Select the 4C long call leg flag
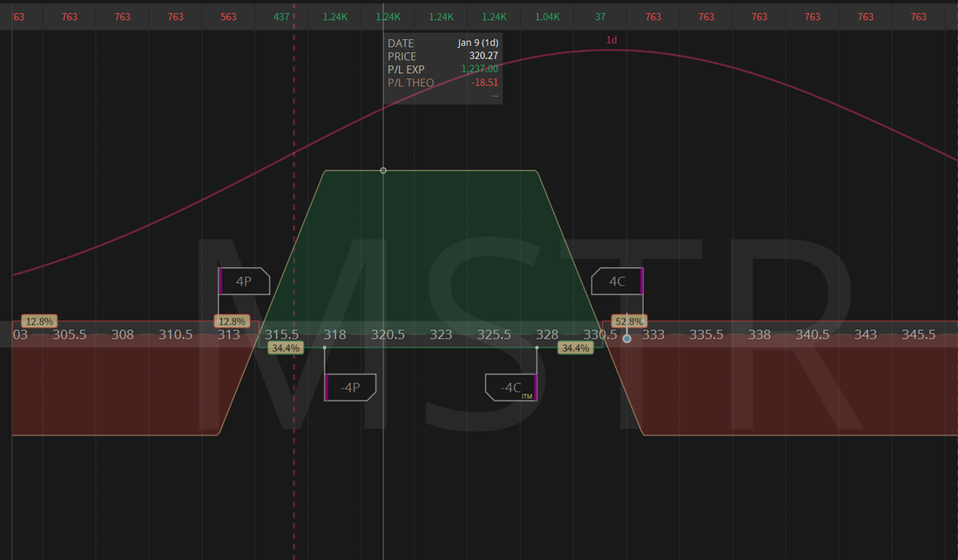958x560 pixels. click(x=617, y=281)
